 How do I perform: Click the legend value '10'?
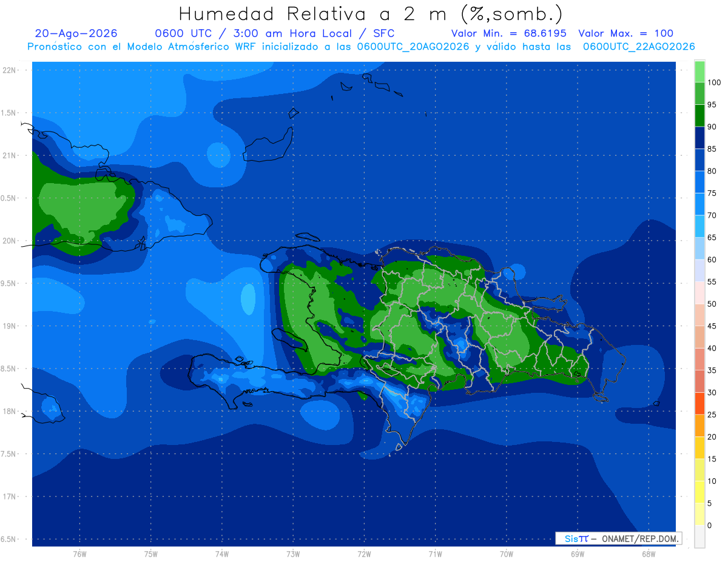(x=712, y=481)
